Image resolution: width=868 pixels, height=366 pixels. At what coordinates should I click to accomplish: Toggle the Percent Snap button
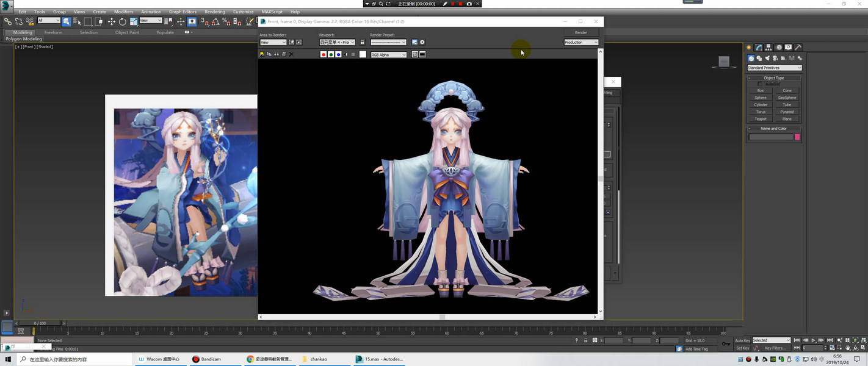pyautogui.click(x=226, y=21)
